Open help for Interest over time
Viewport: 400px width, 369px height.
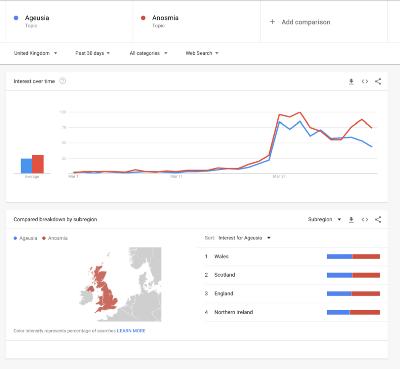62,81
